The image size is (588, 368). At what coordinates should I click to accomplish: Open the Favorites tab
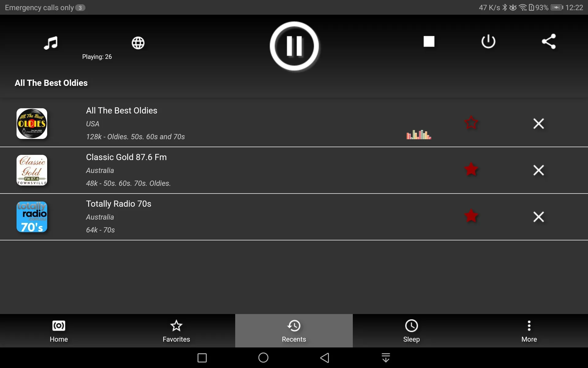tap(176, 331)
